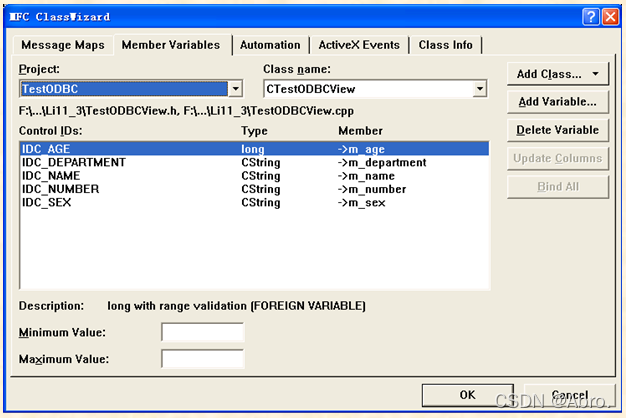Click the long type of IDC_AGE
The image size is (626, 418).
point(253,149)
